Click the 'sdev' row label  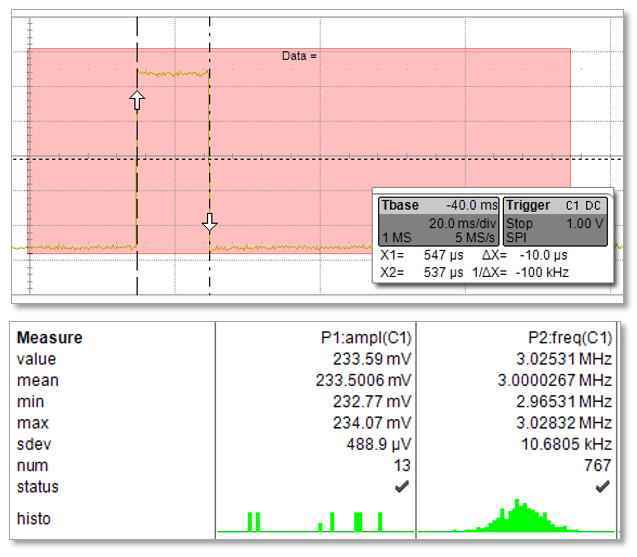[34, 444]
